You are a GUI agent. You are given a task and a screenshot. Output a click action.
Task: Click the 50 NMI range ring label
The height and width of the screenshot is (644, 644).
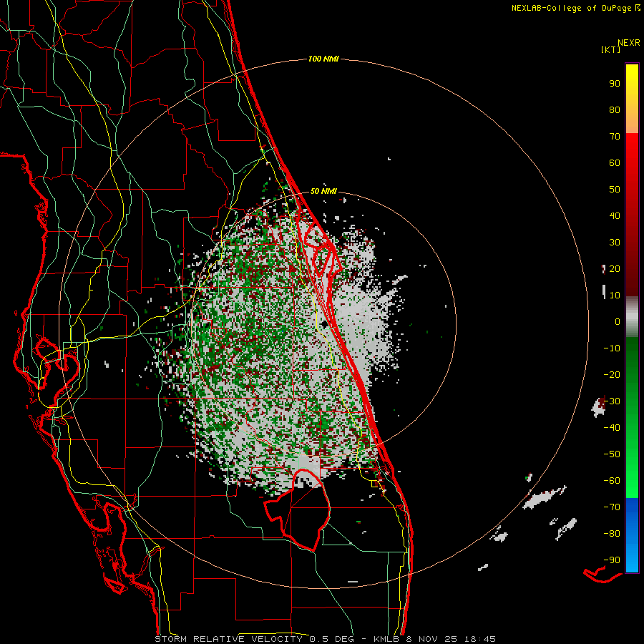coord(323,191)
